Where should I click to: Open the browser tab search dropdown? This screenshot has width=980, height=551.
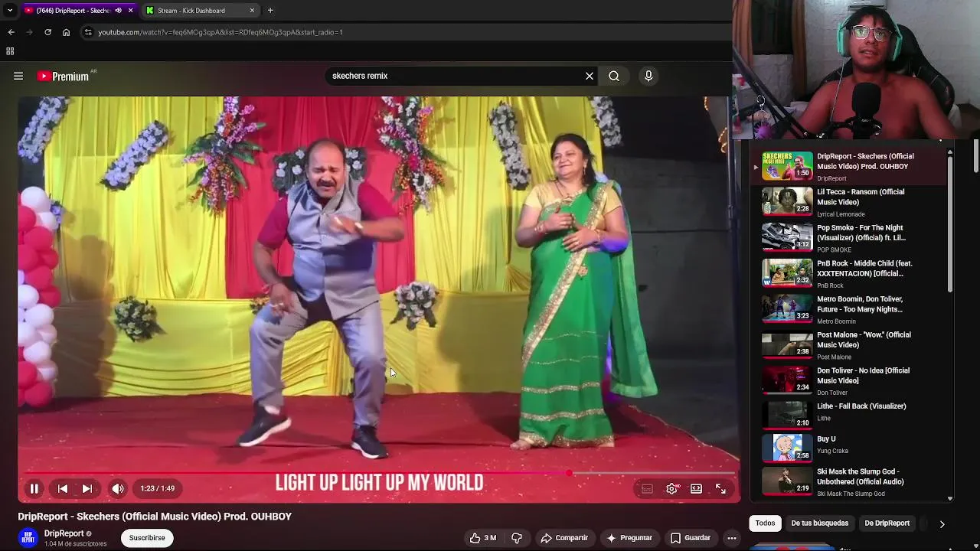pyautogui.click(x=10, y=11)
